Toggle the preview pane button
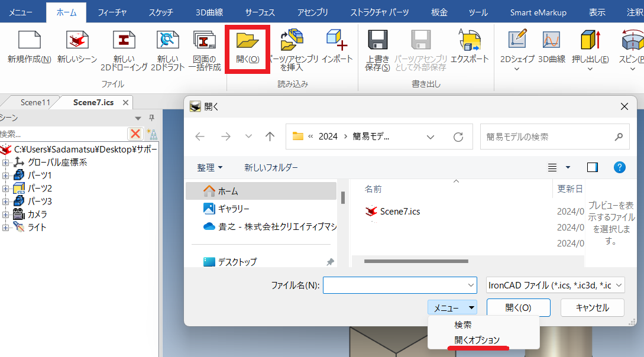 (592, 167)
